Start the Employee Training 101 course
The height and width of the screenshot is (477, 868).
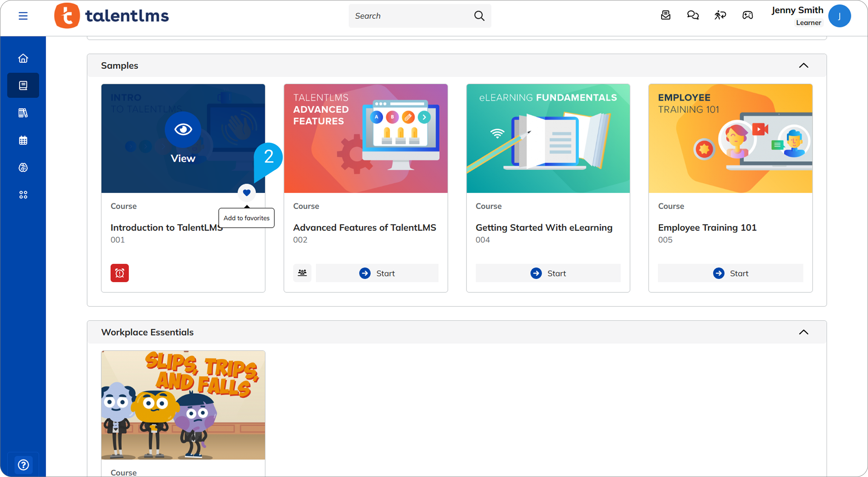point(730,273)
